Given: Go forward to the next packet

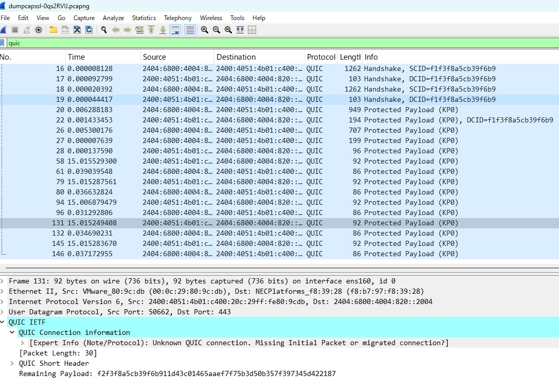Looking at the screenshot, I should 127,30.
